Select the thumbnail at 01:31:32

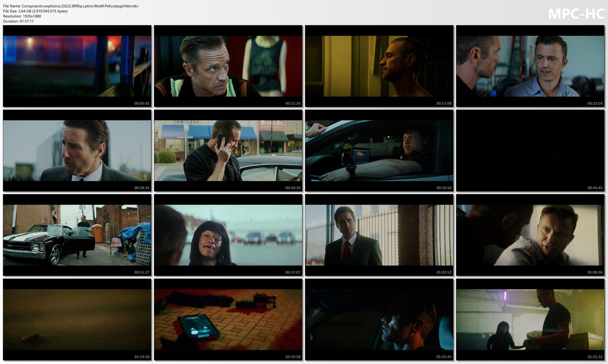click(530, 319)
